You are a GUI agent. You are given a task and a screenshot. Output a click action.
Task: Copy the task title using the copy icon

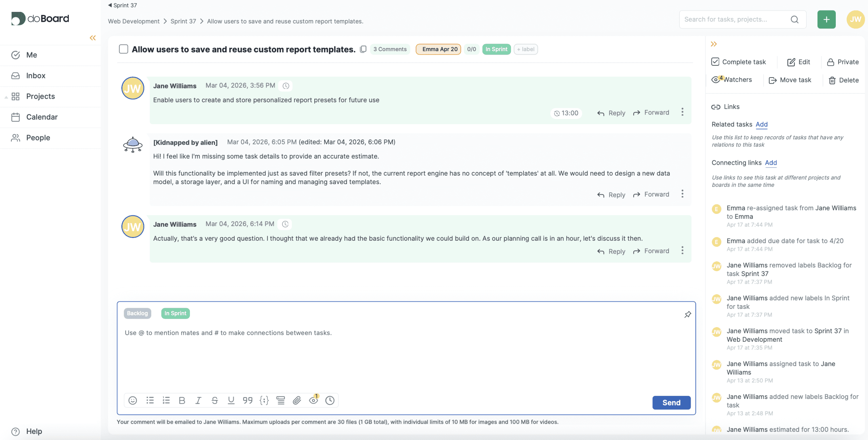[363, 49]
